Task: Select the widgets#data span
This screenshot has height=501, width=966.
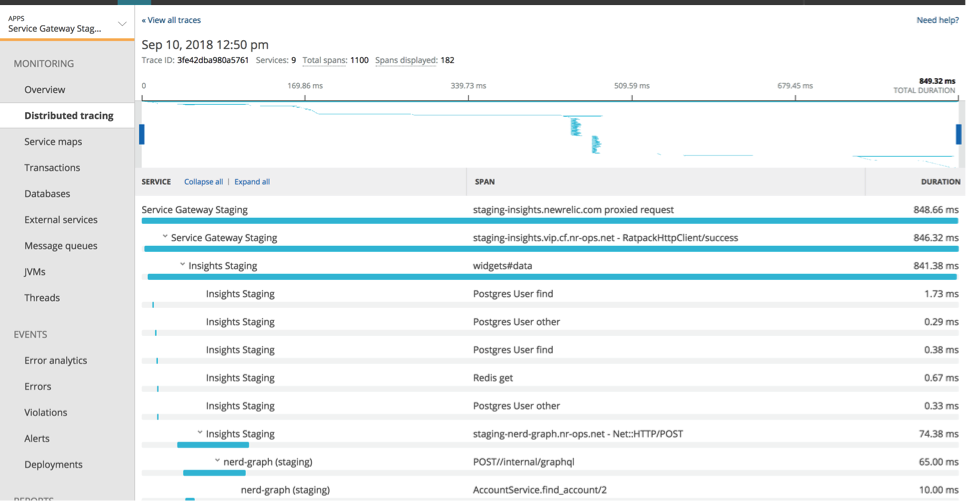Action: 502,266
